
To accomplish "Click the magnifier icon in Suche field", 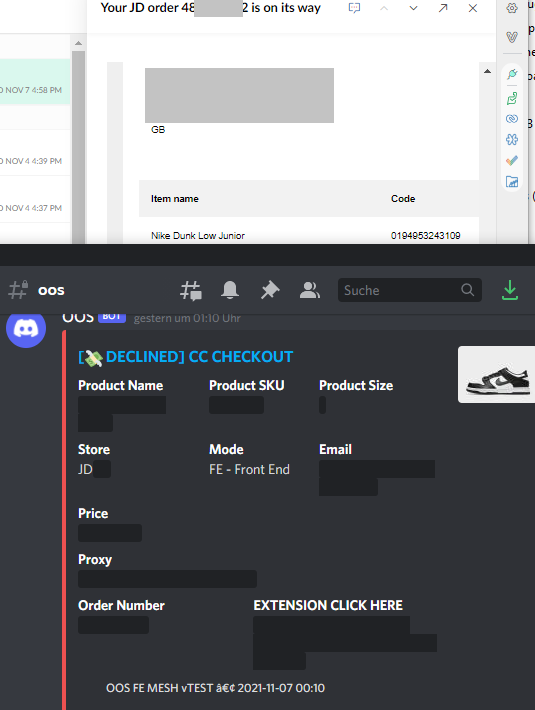I will click(468, 290).
